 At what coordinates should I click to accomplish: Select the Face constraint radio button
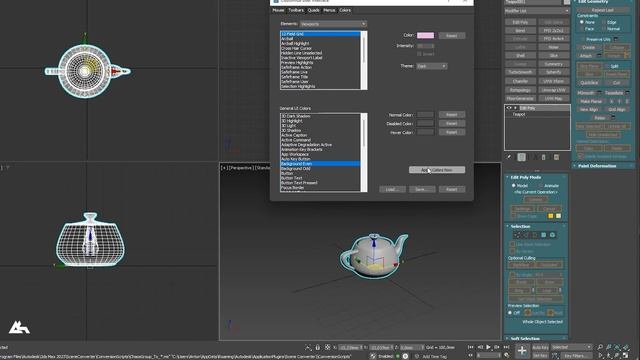coord(582,29)
